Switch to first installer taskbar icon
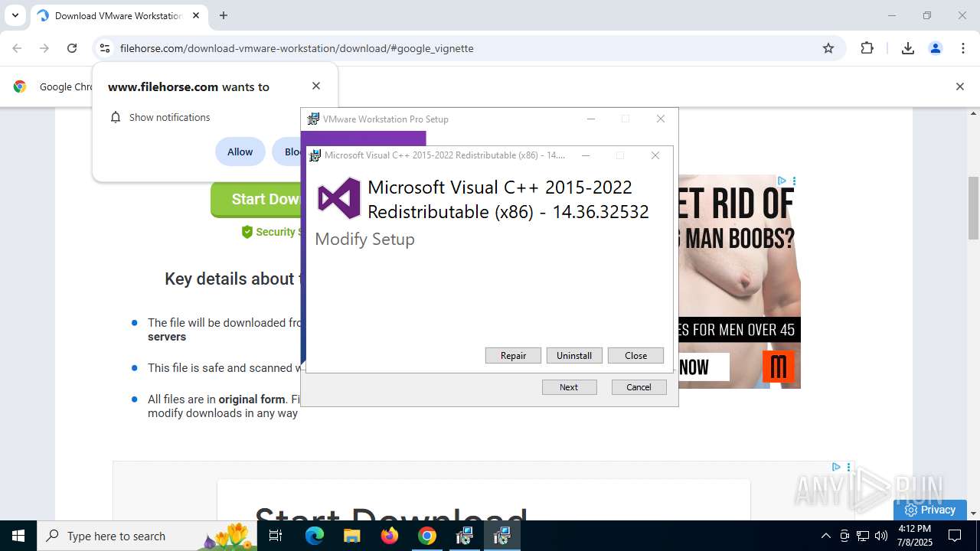The width and height of the screenshot is (980, 551). [464, 536]
